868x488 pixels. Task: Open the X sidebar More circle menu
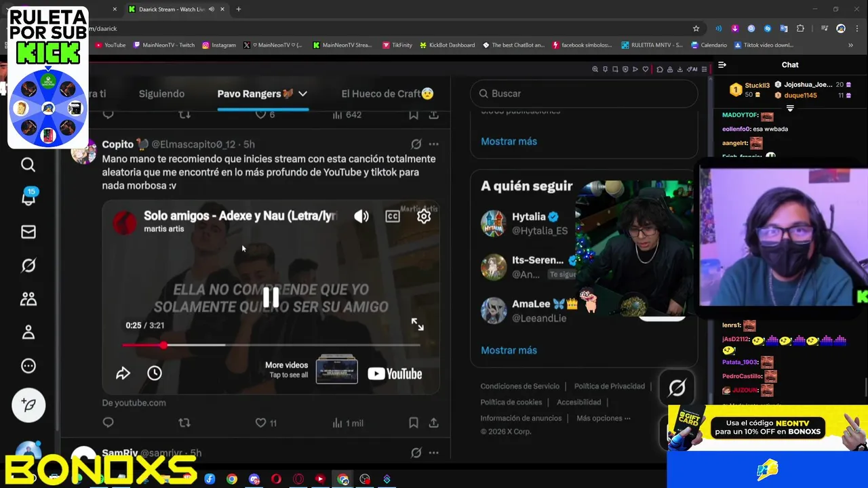coord(28,366)
